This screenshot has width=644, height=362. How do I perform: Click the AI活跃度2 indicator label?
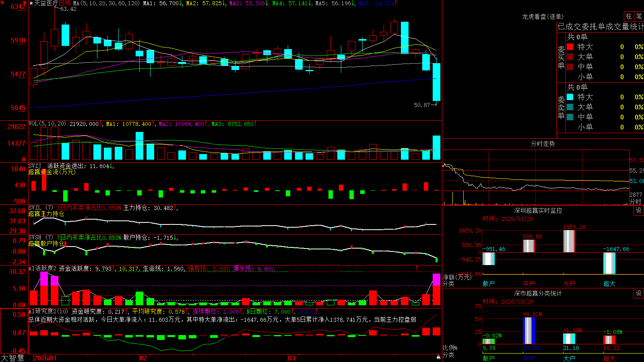(x=43, y=268)
